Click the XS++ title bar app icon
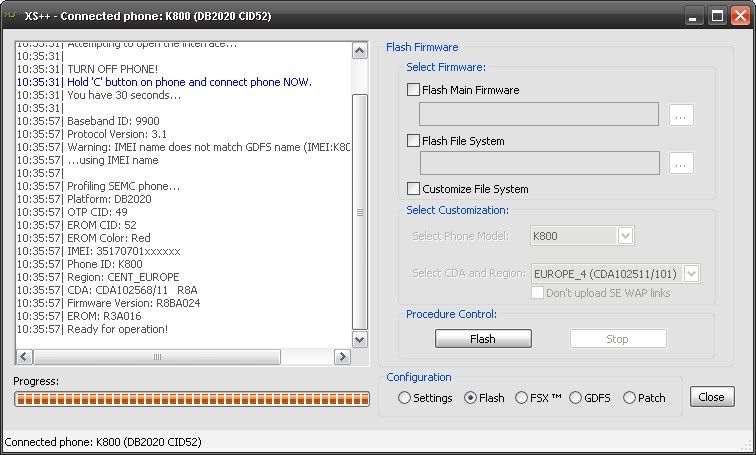756x455 pixels. coord(10,15)
